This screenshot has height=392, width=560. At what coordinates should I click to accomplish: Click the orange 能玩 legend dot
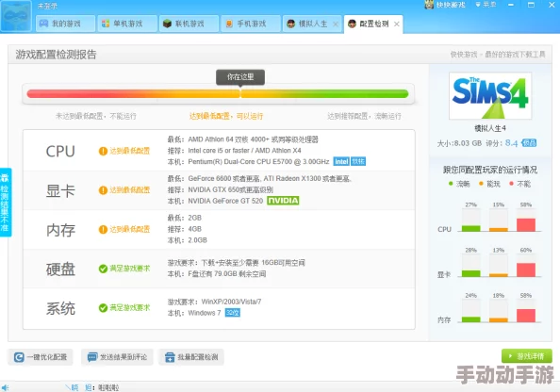(481, 184)
